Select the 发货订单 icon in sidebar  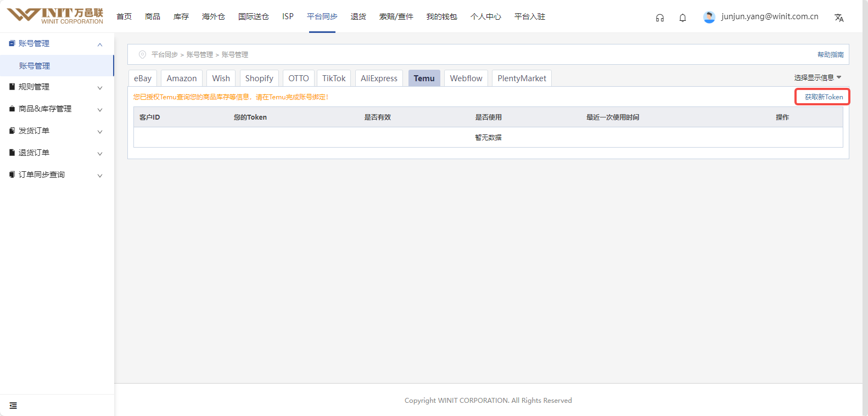(x=12, y=131)
